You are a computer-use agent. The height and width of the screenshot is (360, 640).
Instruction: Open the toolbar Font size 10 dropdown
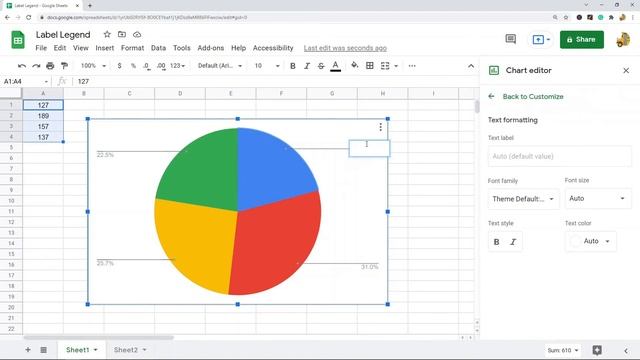(267, 66)
